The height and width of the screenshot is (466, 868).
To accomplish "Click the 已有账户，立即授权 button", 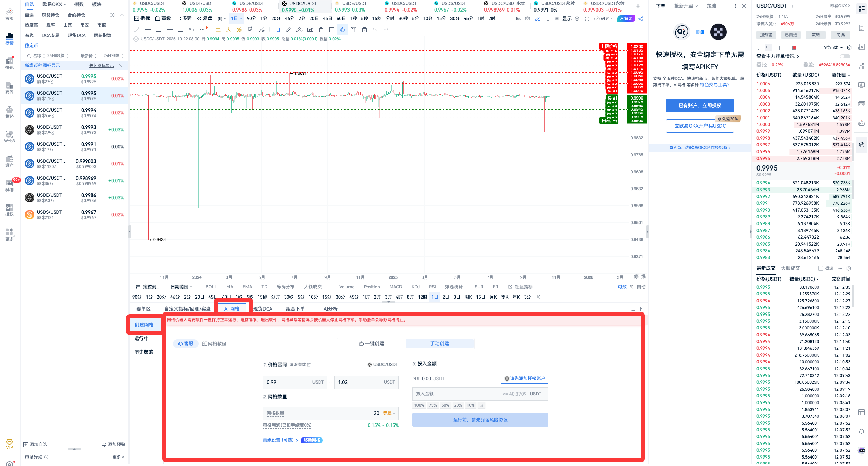I will point(700,106).
